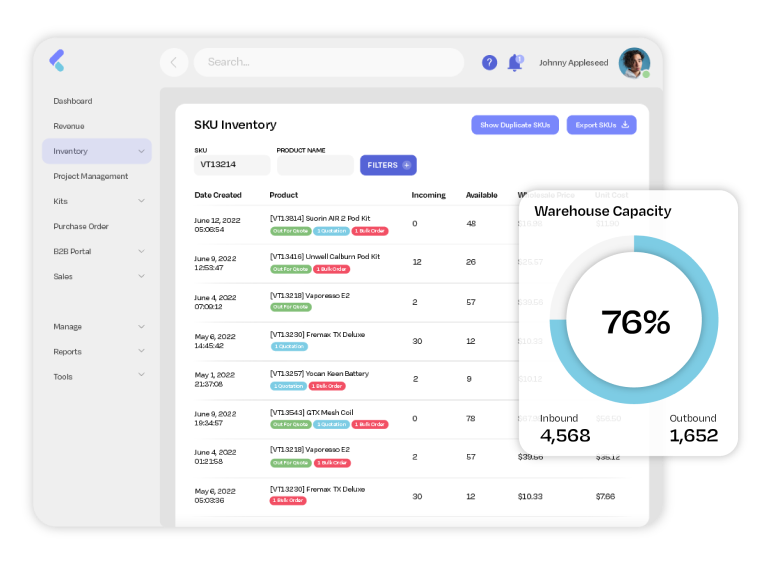Click [VT13543] GTX Mesh Coil
The image size is (763, 564).
click(311, 413)
